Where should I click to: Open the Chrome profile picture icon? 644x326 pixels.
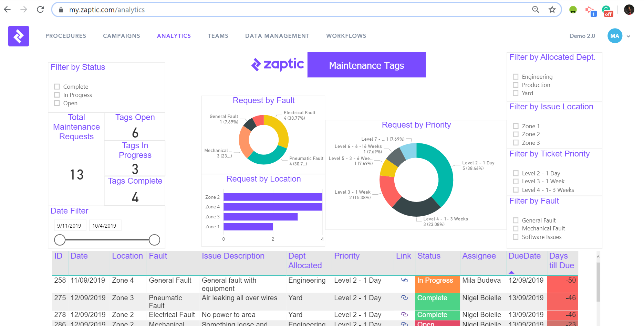pyautogui.click(x=629, y=10)
